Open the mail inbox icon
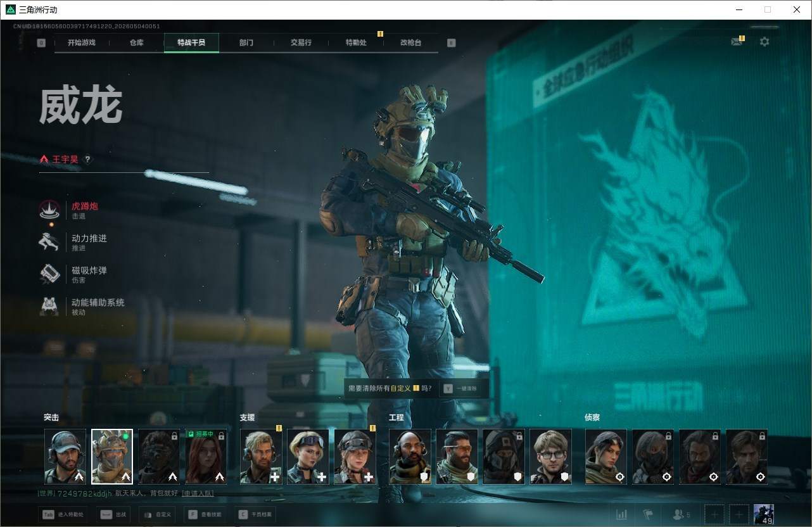Image resolution: width=812 pixels, height=527 pixels. tap(736, 42)
